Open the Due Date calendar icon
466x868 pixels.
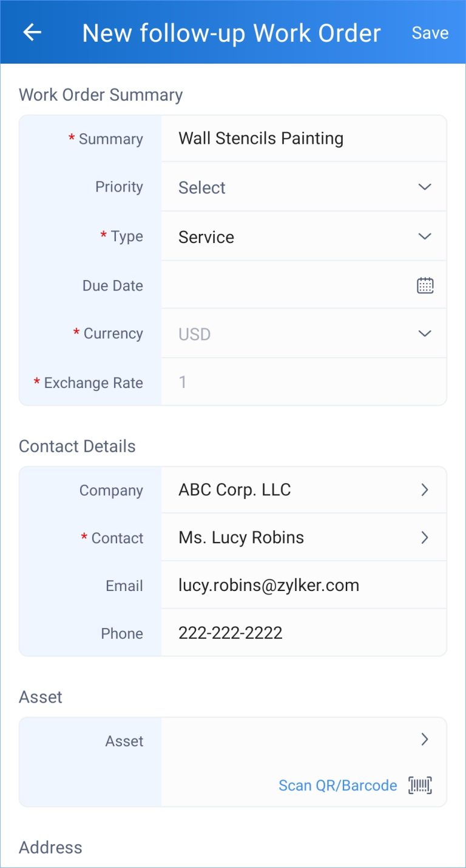tap(425, 285)
